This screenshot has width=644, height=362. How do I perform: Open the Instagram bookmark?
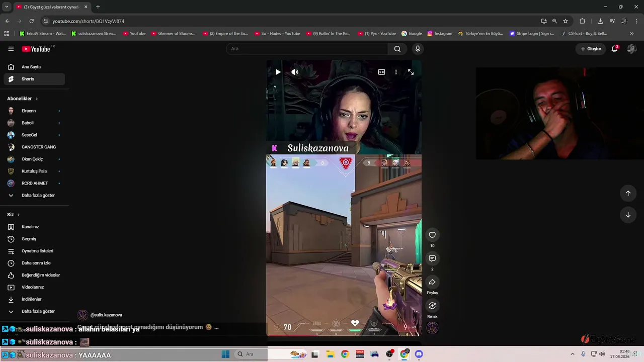tap(440, 34)
